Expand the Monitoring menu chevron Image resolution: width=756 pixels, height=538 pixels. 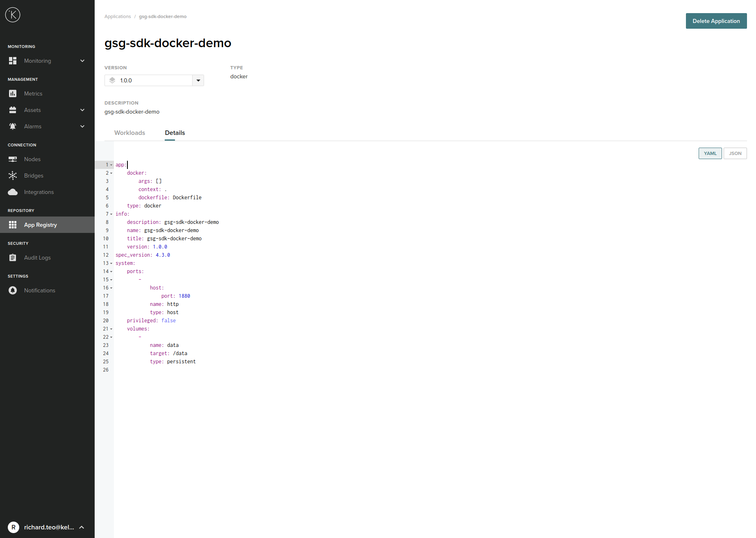(82, 61)
